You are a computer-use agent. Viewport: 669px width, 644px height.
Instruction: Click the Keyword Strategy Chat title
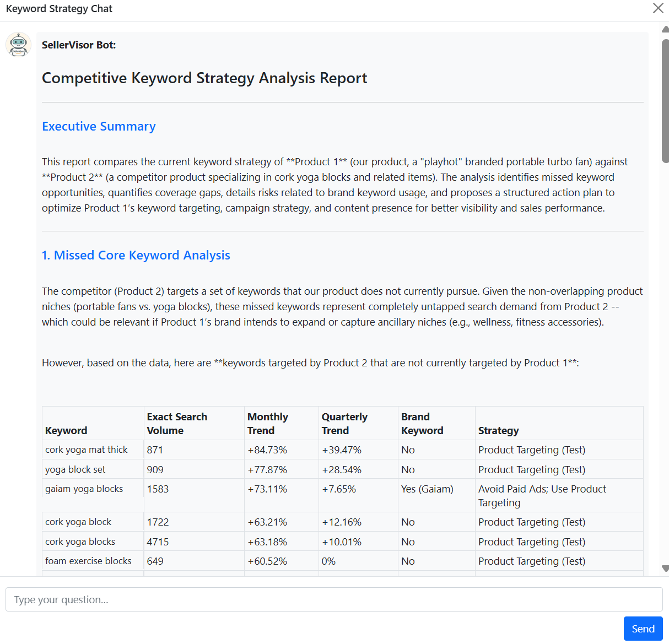[x=59, y=9]
